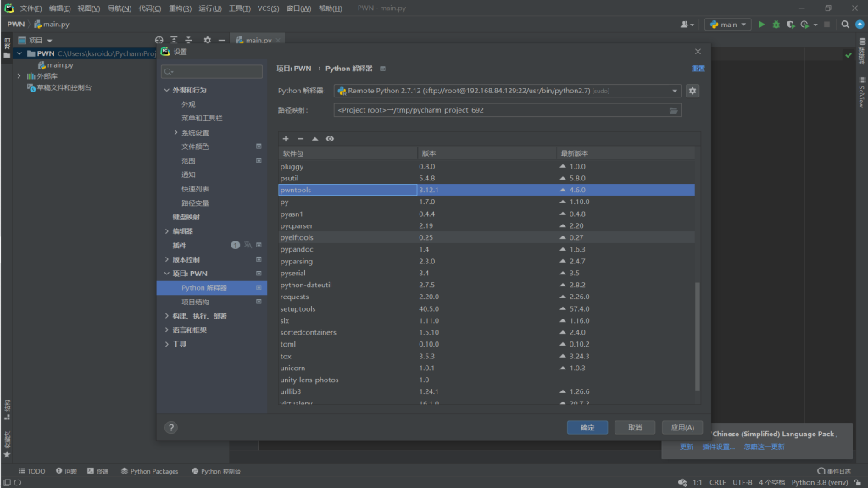The image size is (868, 488).
Task: Run with coverage icon in toolbar
Action: 791,25
